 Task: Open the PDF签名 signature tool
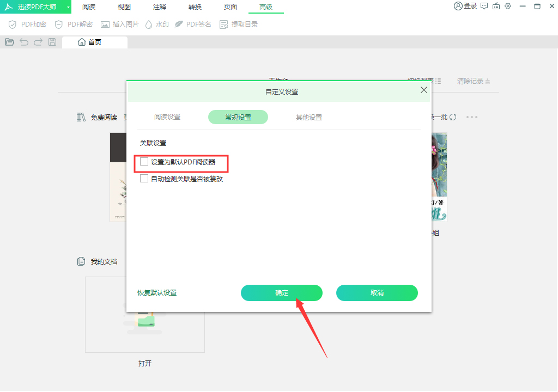(193, 24)
